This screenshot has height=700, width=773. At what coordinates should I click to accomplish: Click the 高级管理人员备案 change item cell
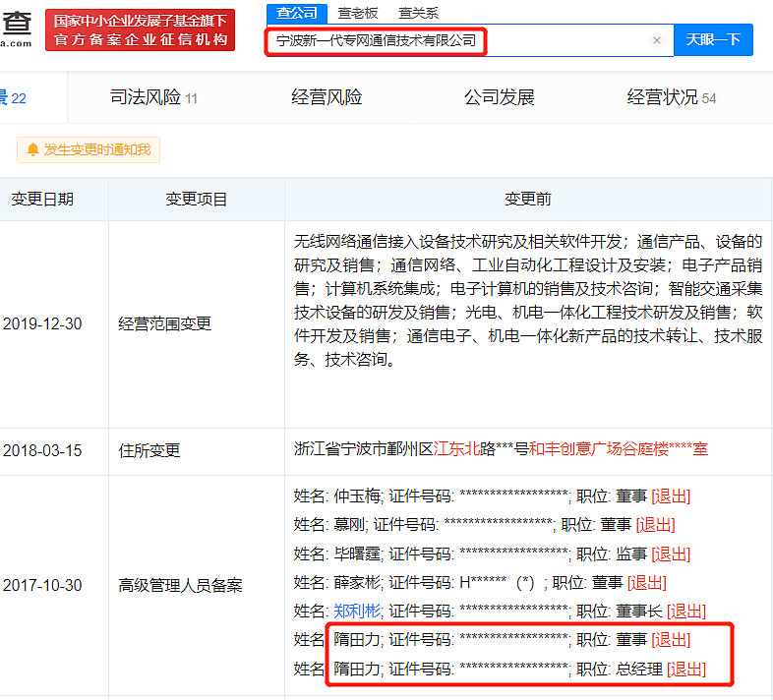(180, 585)
